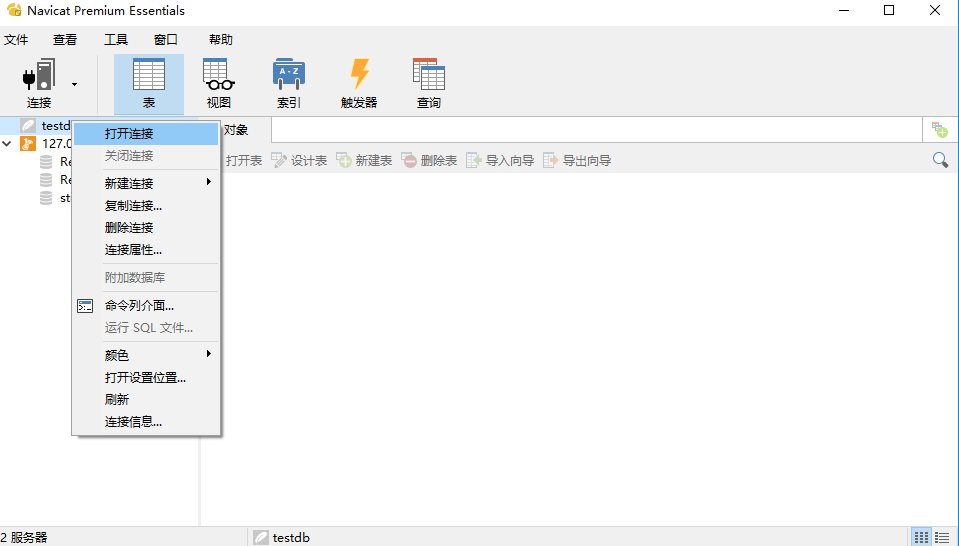Select the Index (索引) toolbar icon
959x546 pixels.
(289, 84)
